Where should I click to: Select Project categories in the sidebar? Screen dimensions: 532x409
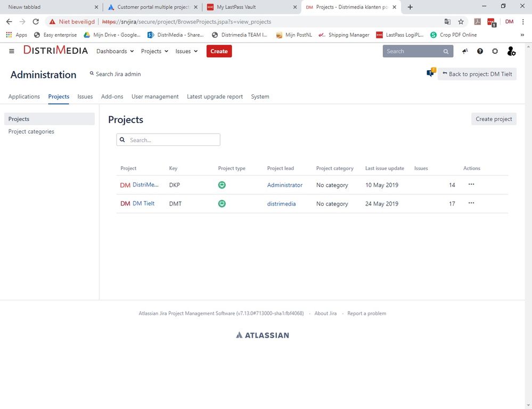31,132
